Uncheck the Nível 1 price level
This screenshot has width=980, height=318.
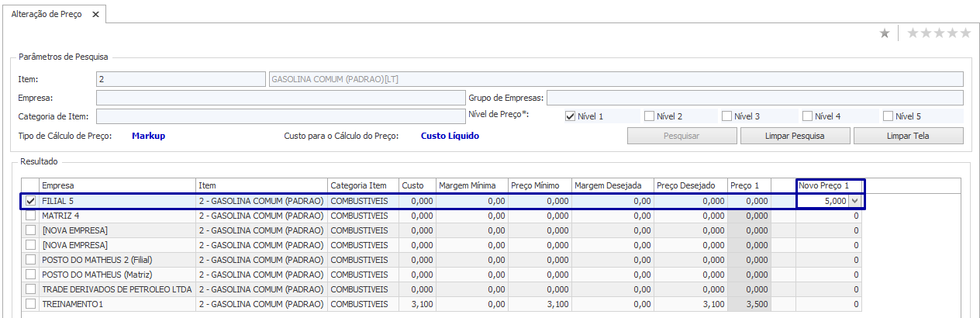tap(571, 116)
